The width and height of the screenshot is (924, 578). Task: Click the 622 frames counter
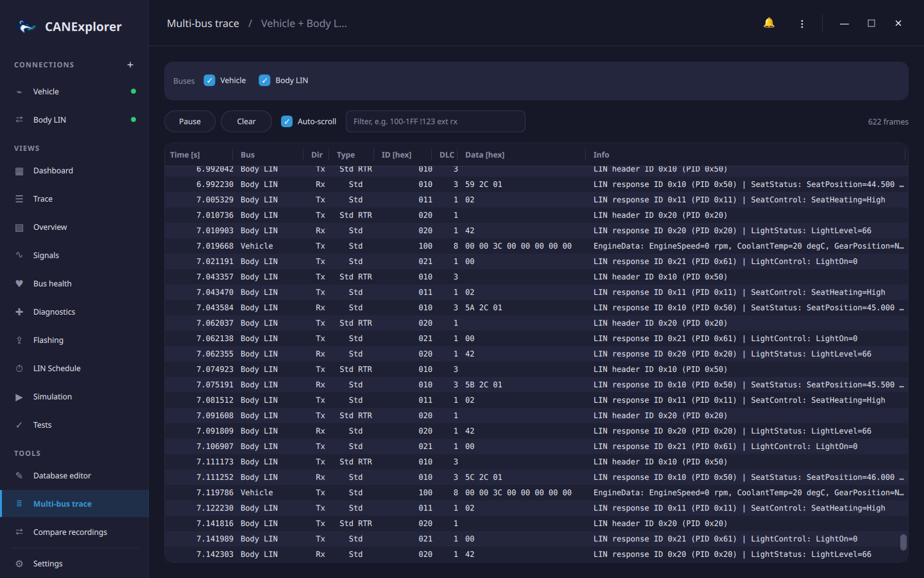point(888,122)
